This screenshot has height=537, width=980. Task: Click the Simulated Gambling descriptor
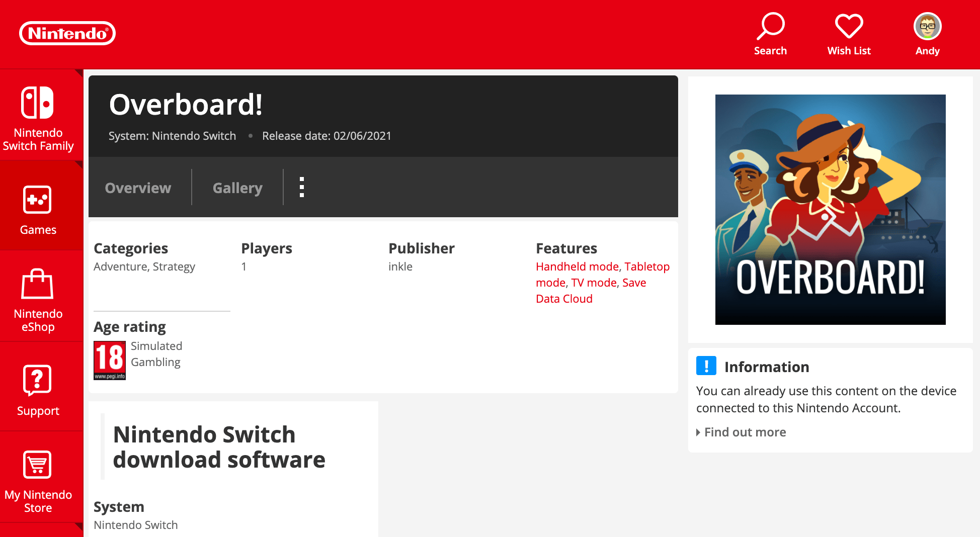156,354
